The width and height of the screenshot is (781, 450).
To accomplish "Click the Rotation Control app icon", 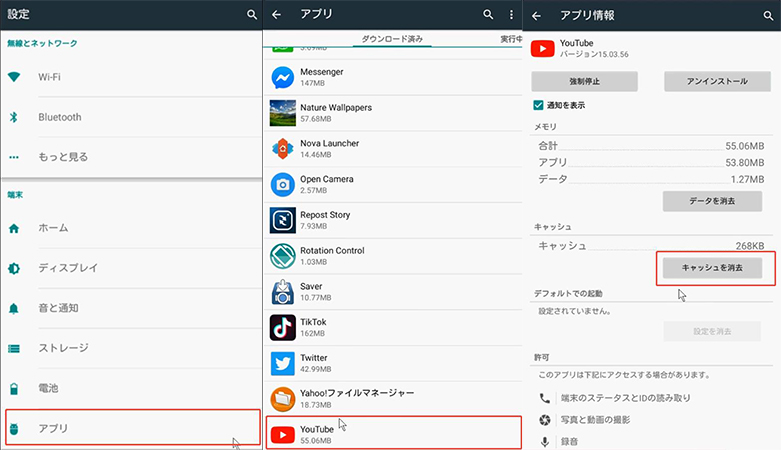I will (282, 256).
